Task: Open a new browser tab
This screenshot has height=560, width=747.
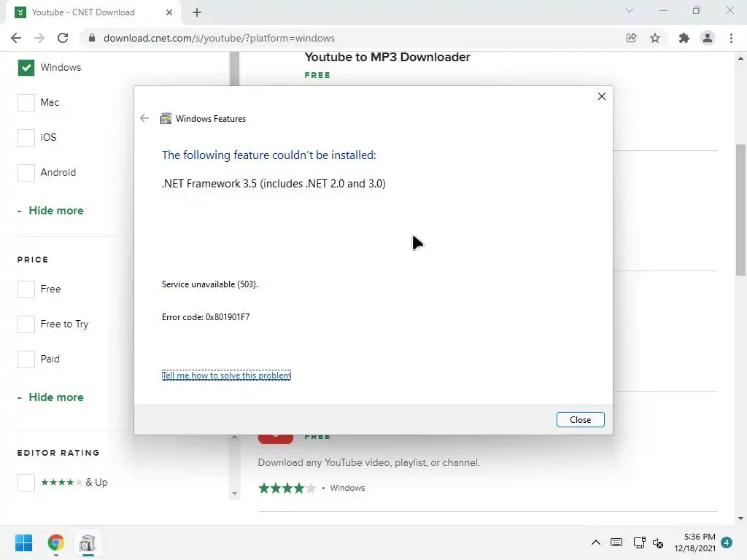Action: pyautogui.click(x=197, y=12)
